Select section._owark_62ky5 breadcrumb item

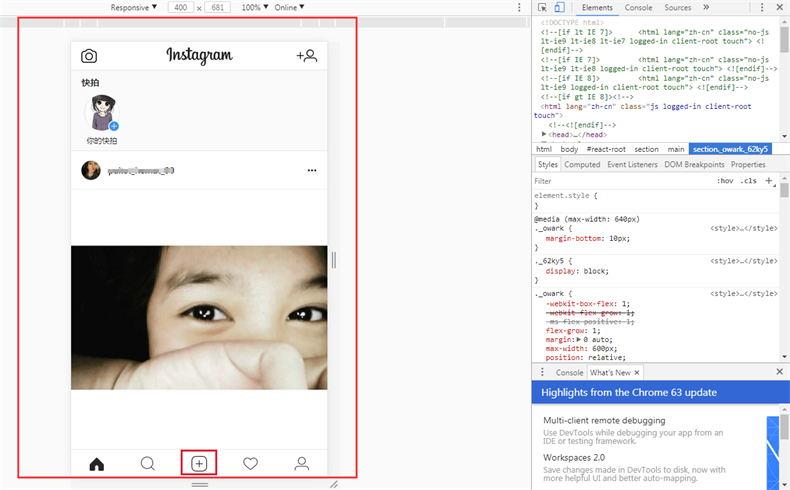coord(730,149)
